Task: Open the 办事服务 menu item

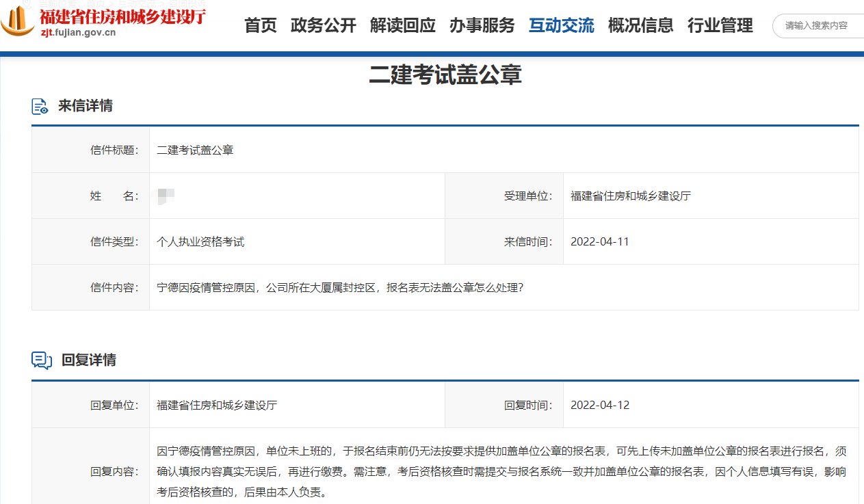Action: (x=482, y=26)
